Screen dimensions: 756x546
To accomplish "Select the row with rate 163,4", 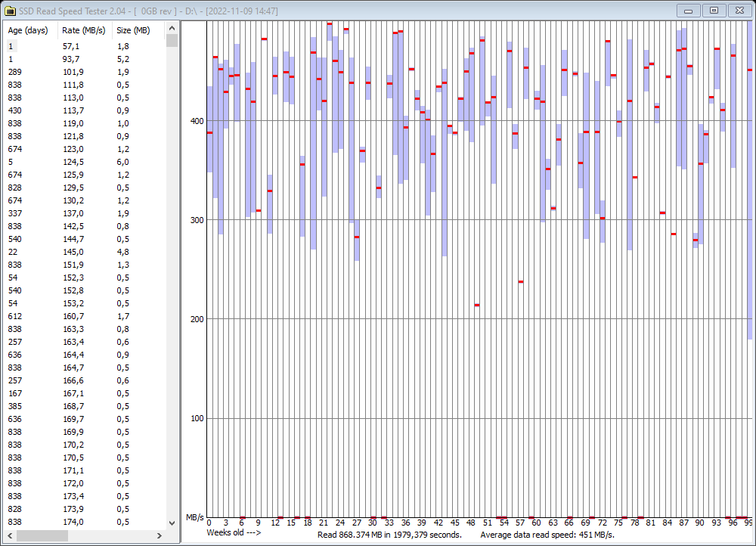I will [x=85, y=342].
